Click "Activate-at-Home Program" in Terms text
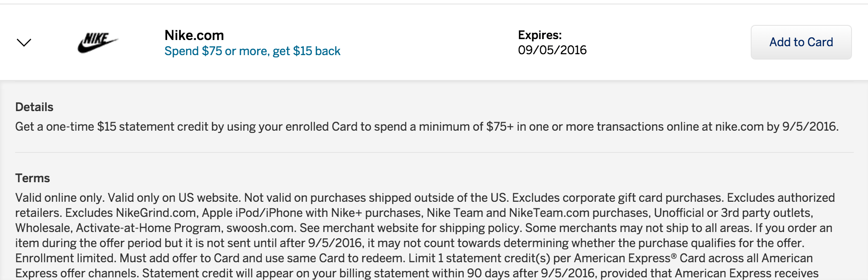This screenshot has width=868, height=280. (x=148, y=228)
